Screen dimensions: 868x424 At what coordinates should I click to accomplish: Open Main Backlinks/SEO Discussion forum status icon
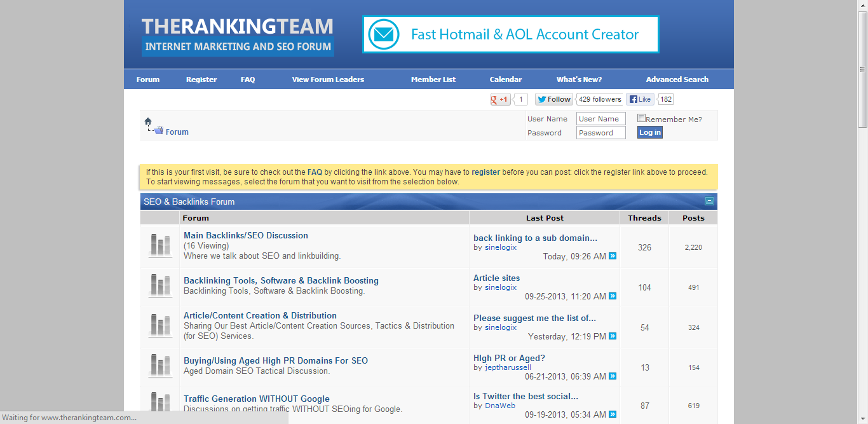(x=160, y=245)
